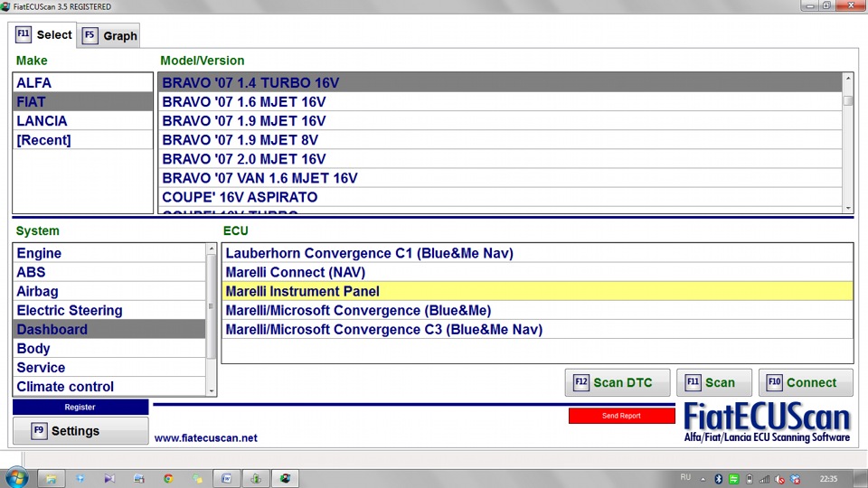Choose Airbag in the System list
The height and width of the screenshot is (488, 868).
(x=109, y=291)
